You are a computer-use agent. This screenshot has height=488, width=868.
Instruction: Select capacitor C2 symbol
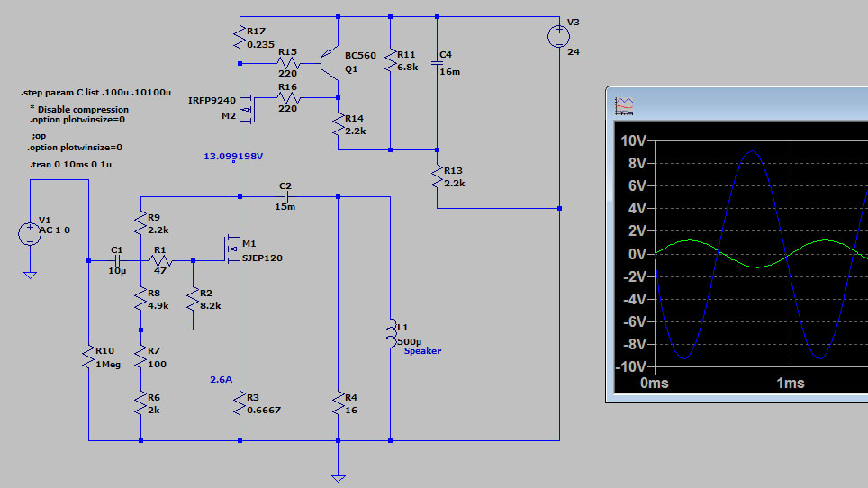[285, 196]
